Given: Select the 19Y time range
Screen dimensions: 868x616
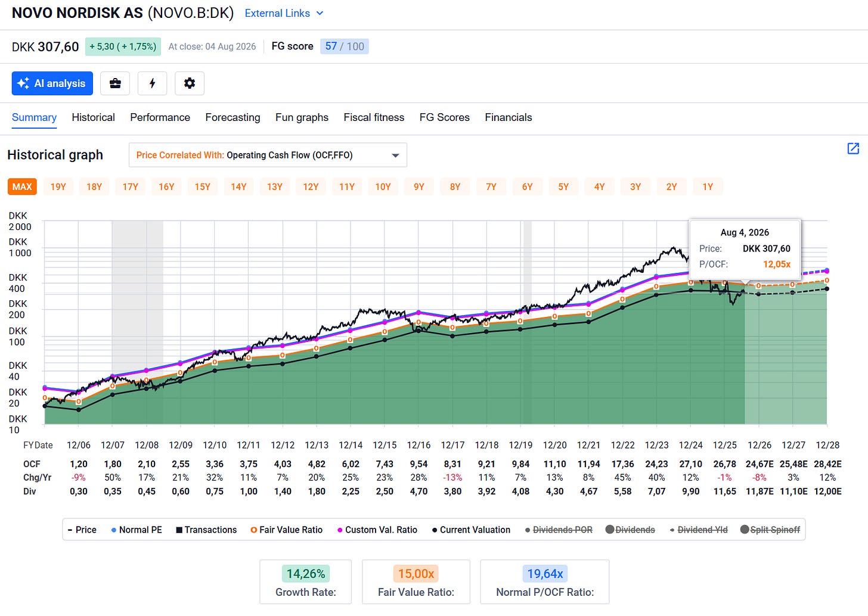Looking at the screenshot, I should click(58, 186).
